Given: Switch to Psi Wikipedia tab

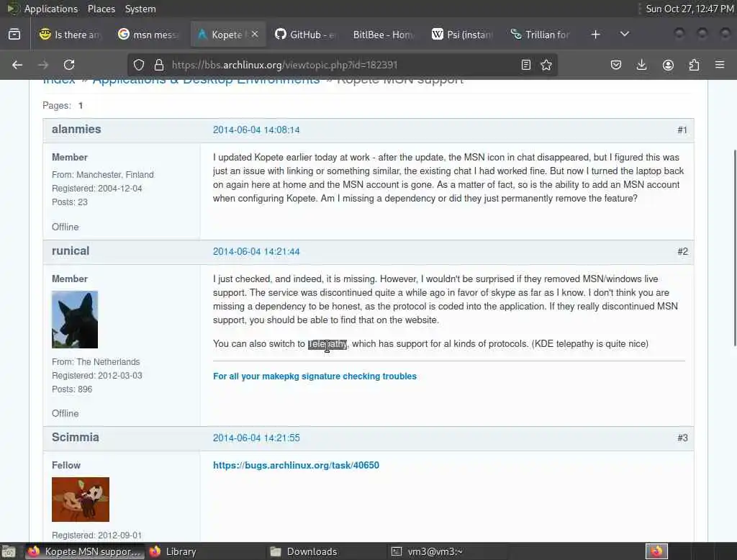Looking at the screenshot, I should click(463, 35).
